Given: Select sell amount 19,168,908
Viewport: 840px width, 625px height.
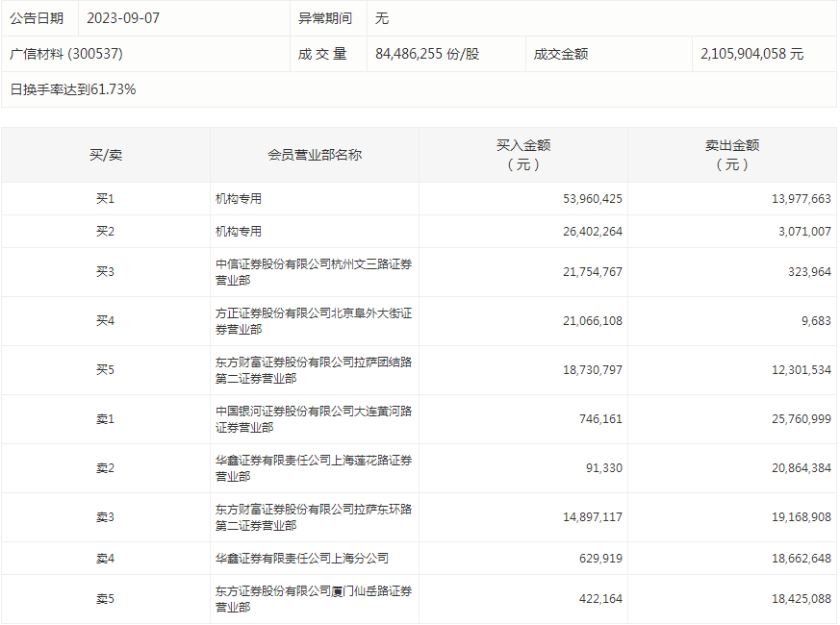Looking at the screenshot, I should [x=802, y=517].
